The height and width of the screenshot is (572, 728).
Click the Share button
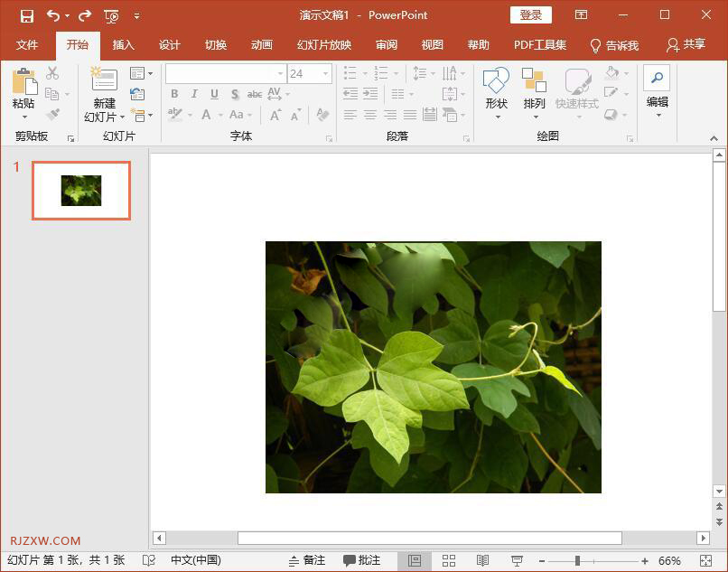coord(686,45)
